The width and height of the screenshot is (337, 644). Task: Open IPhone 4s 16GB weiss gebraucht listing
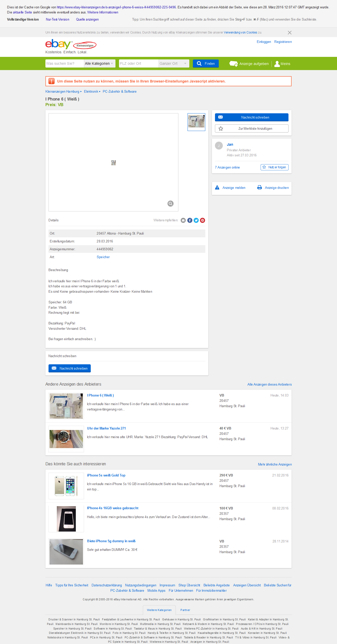pyautogui.click(x=113, y=508)
